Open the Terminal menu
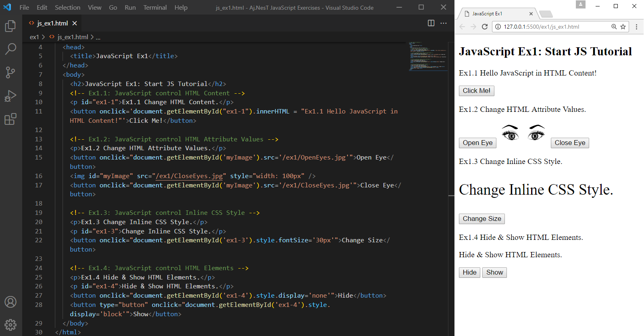644x336 pixels. click(x=155, y=7)
